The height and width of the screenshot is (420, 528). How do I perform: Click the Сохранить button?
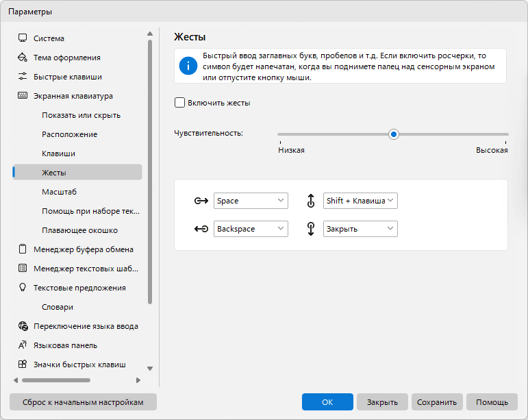(x=437, y=402)
